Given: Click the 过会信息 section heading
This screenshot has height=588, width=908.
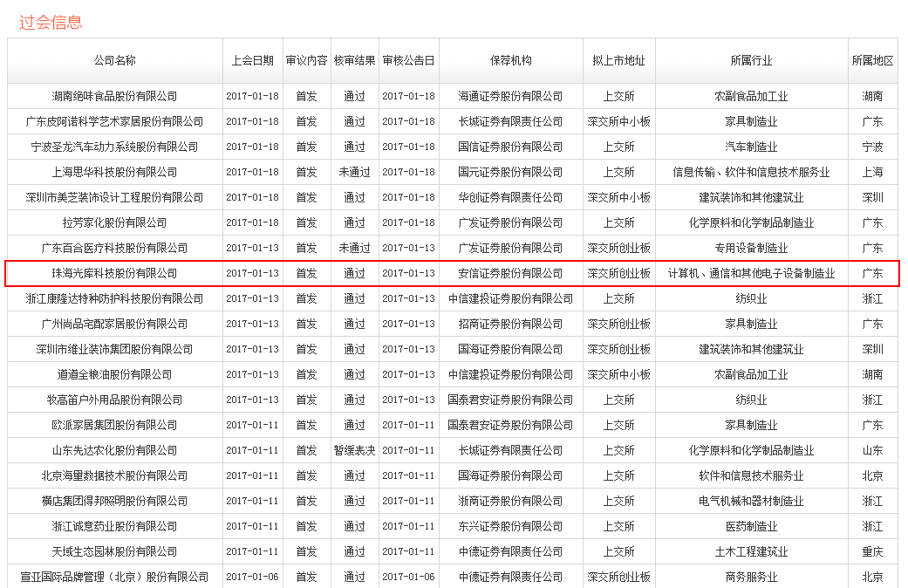Looking at the screenshot, I should (51, 22).
